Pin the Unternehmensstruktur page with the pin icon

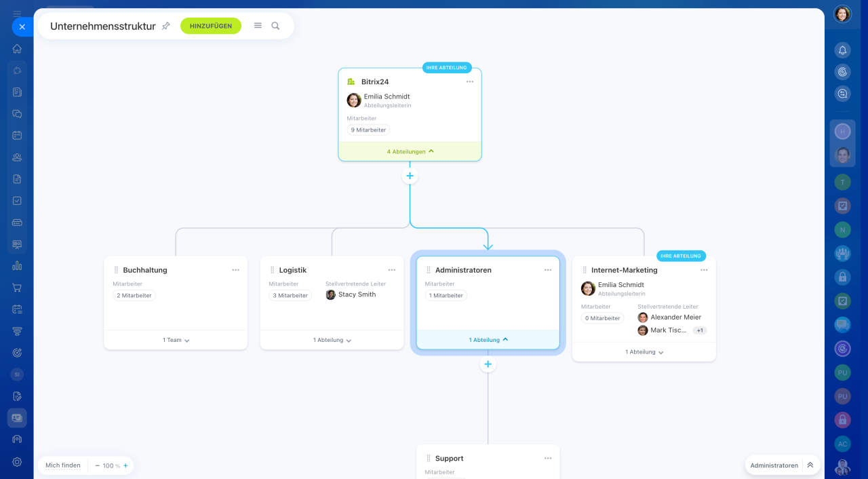click(x=165, y=26)
